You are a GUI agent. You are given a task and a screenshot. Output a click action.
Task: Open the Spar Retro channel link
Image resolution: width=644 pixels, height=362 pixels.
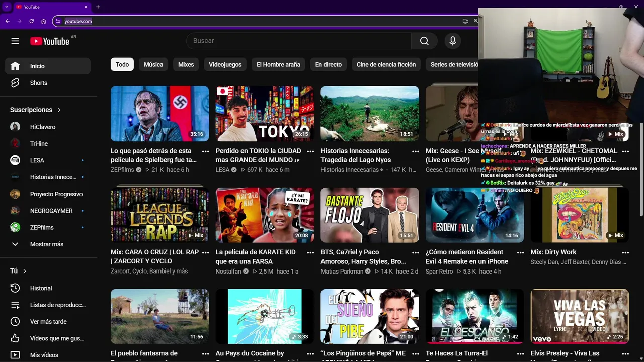[439, 271]
